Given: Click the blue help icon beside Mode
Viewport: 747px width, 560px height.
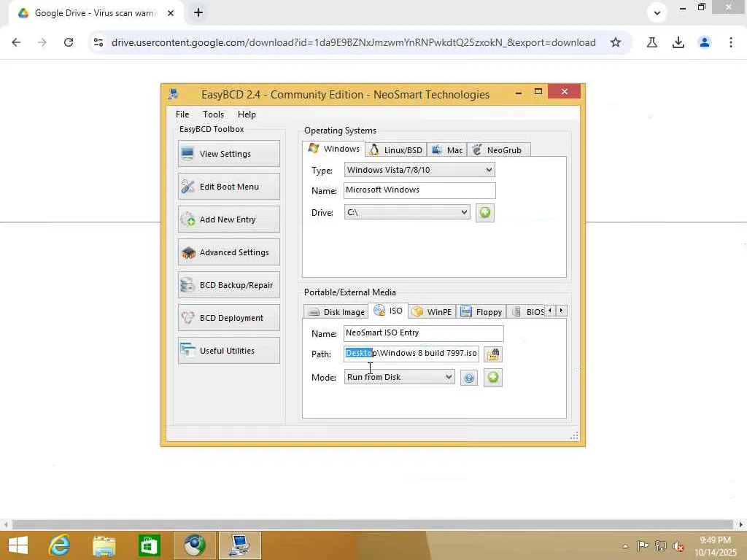Looking at the screenshot, I should click(x=469, y=378).
